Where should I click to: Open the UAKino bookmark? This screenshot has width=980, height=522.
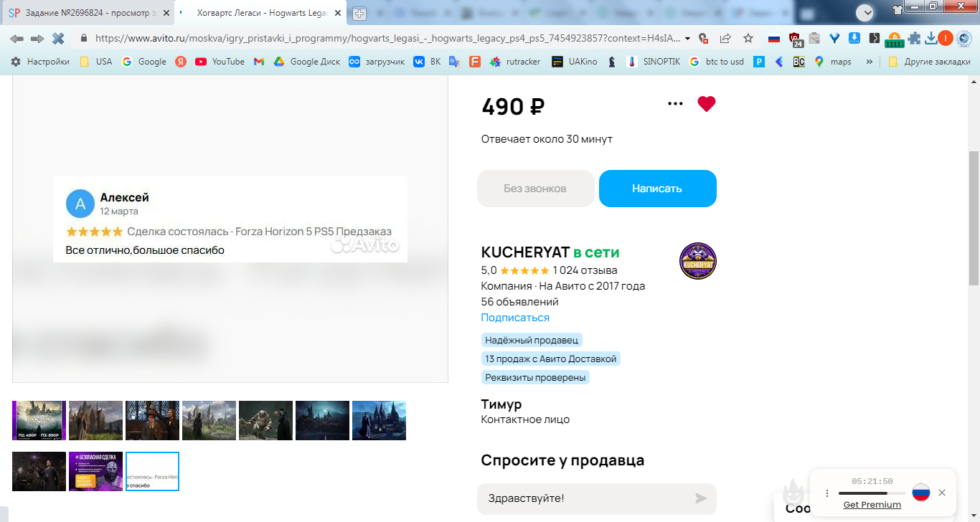click(575, 62)
